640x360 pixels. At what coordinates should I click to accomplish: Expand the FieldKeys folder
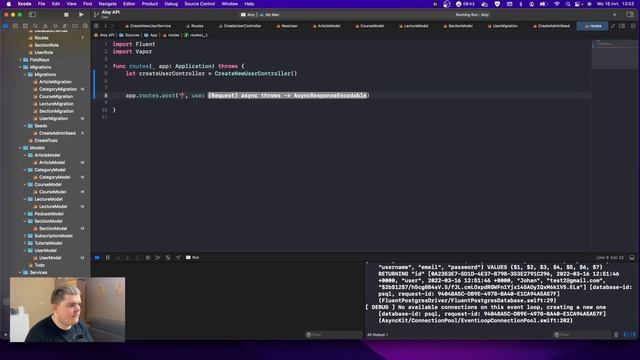(20, 60)
